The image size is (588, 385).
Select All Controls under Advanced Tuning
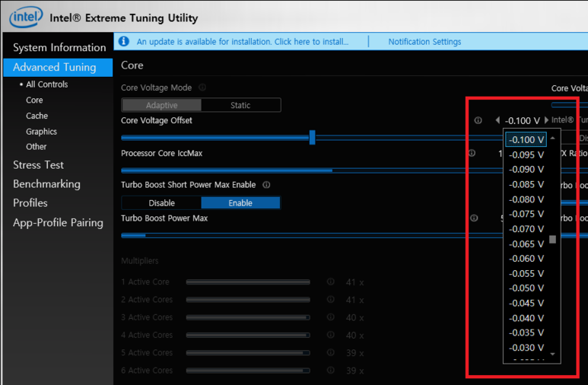click(x=47, y=84)
